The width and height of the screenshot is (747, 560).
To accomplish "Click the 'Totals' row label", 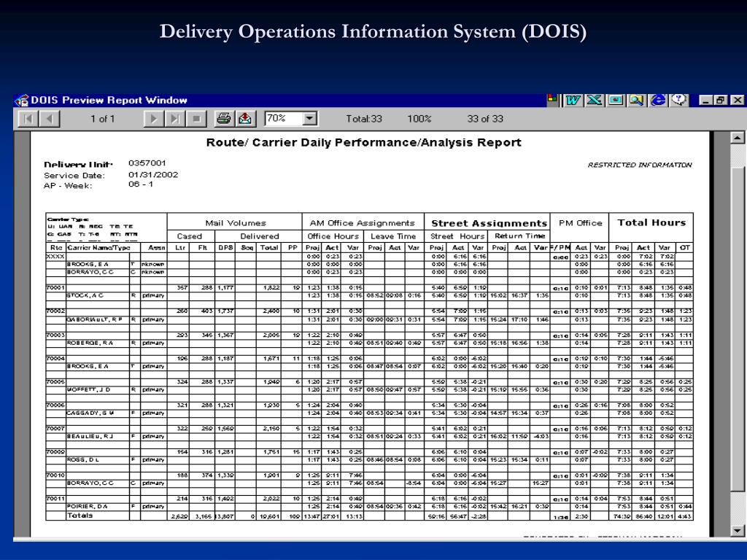I will click(80, 516).
